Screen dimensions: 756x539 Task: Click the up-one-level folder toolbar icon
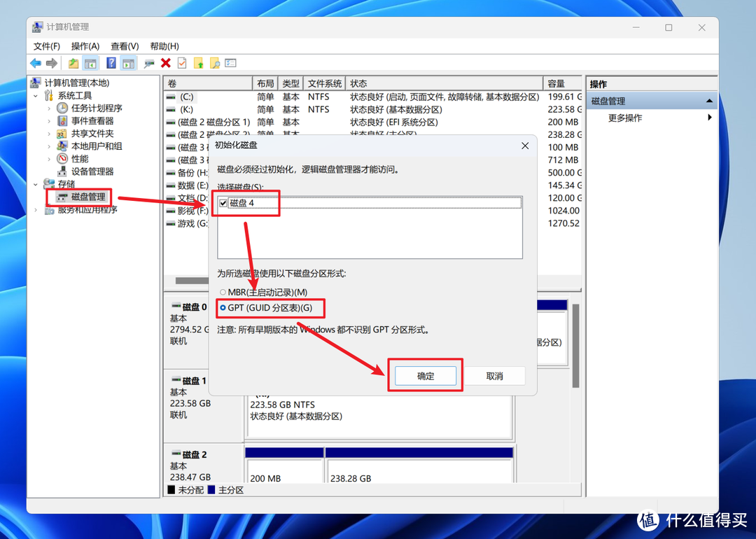coord(73,63)
